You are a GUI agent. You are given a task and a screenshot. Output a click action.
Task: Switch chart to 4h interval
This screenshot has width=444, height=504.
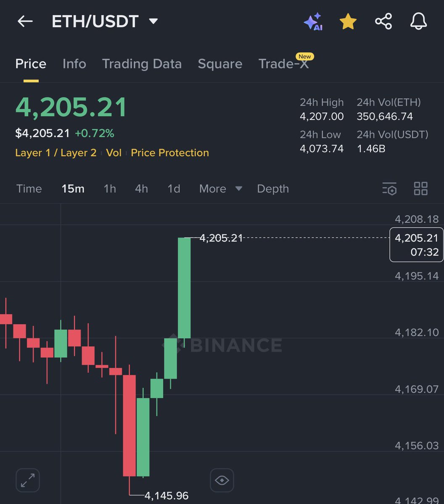(x=141, y=189)
